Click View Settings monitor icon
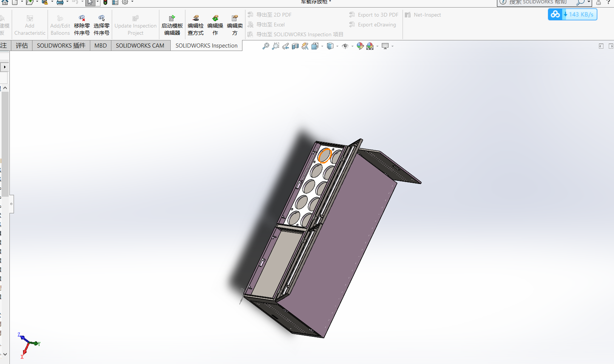The image size is (614, 364). point(385,46)
